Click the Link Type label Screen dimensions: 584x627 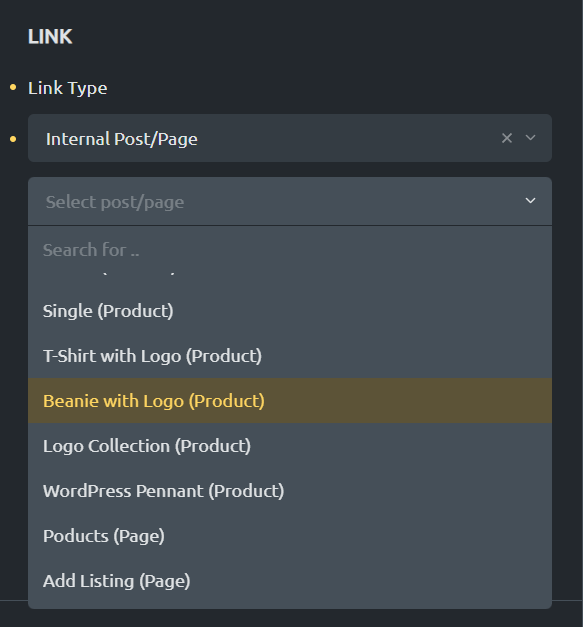[x=68, y=88]
